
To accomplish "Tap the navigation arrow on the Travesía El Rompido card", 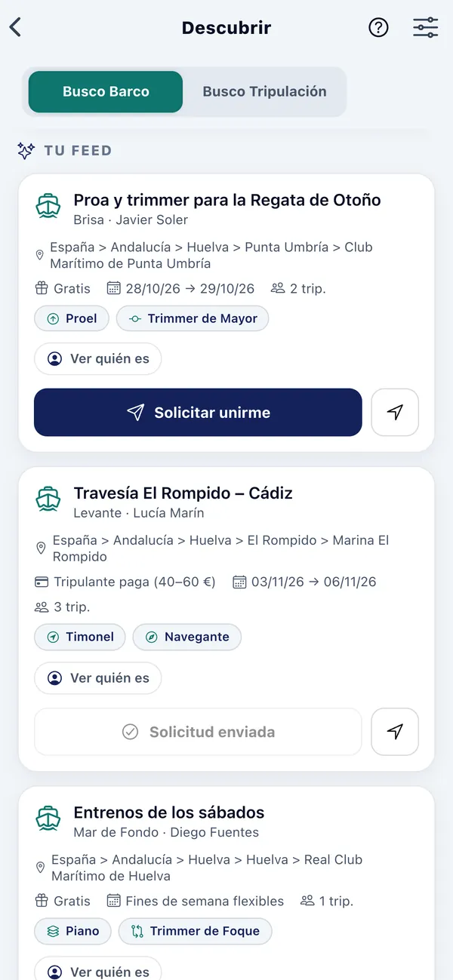I will coord(395,731).
